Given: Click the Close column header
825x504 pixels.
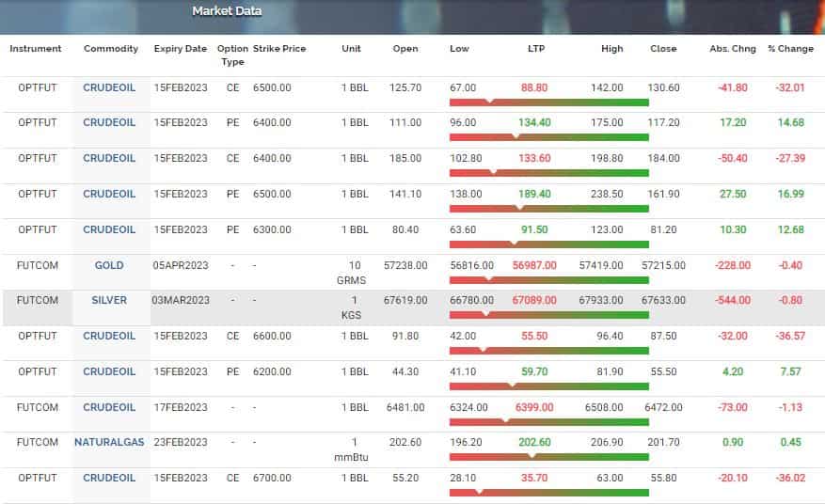Looking at the screenshot, I should [663, 48].
